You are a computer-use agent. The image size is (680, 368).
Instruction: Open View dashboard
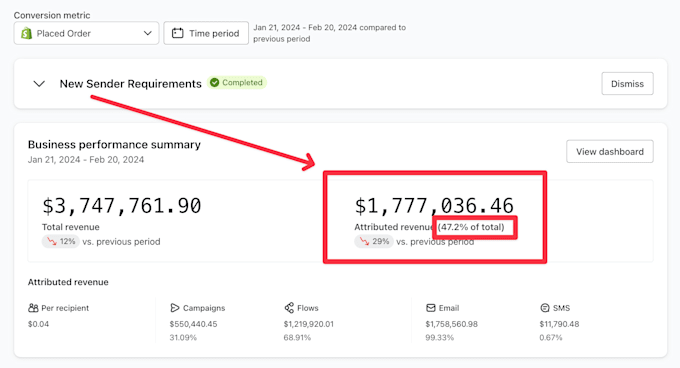609,152
